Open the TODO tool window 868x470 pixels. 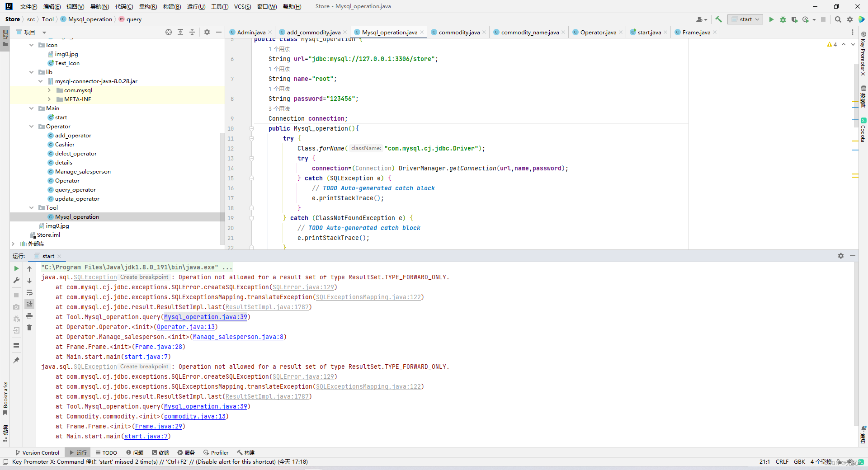[x=106, y=452]
